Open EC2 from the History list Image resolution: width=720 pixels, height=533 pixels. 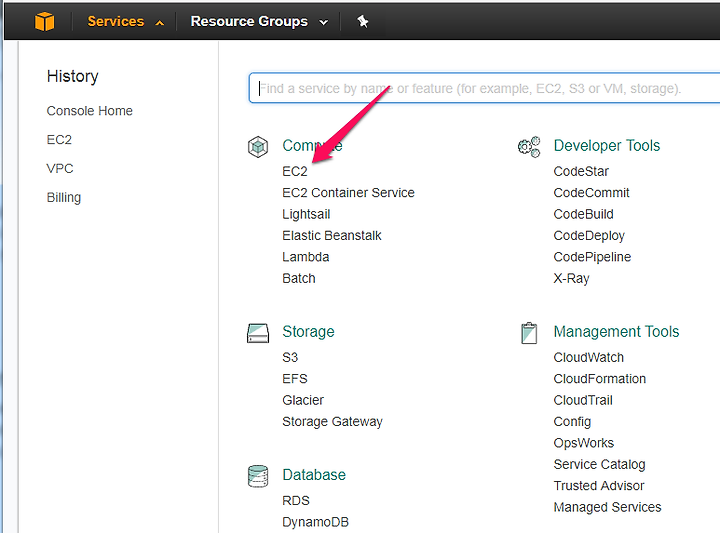59,140
